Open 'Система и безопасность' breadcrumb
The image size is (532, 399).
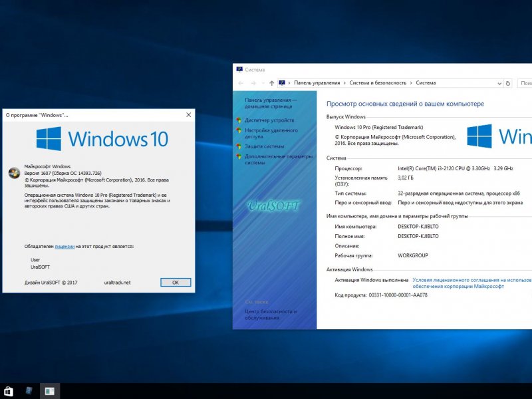tap(378, 82)
